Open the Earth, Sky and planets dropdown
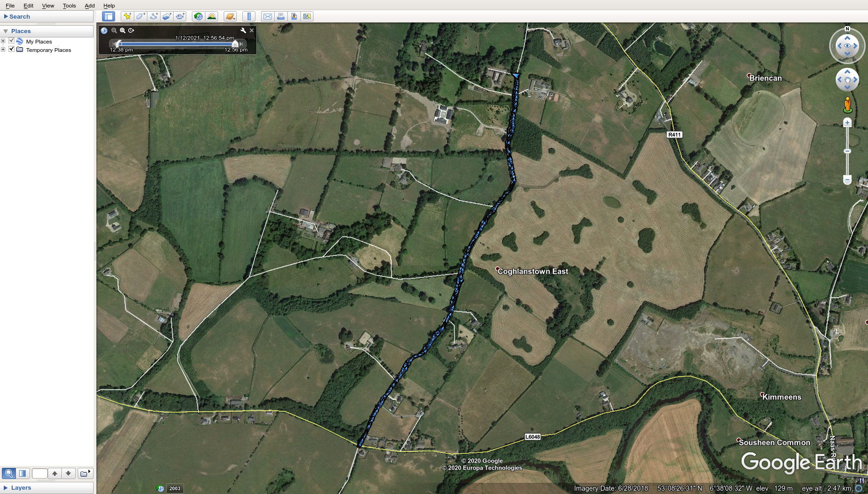 (x=230, y=16)
